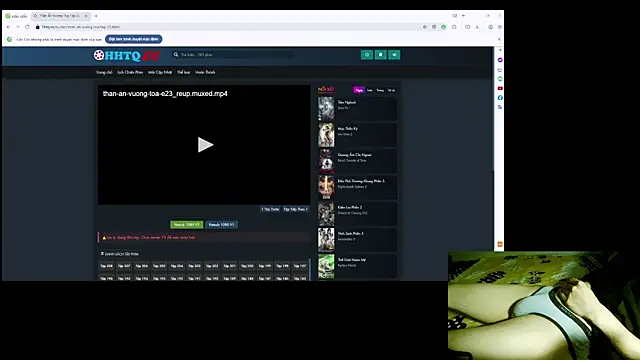Open the Quang Âm Chi Ngoại entry

357,161
